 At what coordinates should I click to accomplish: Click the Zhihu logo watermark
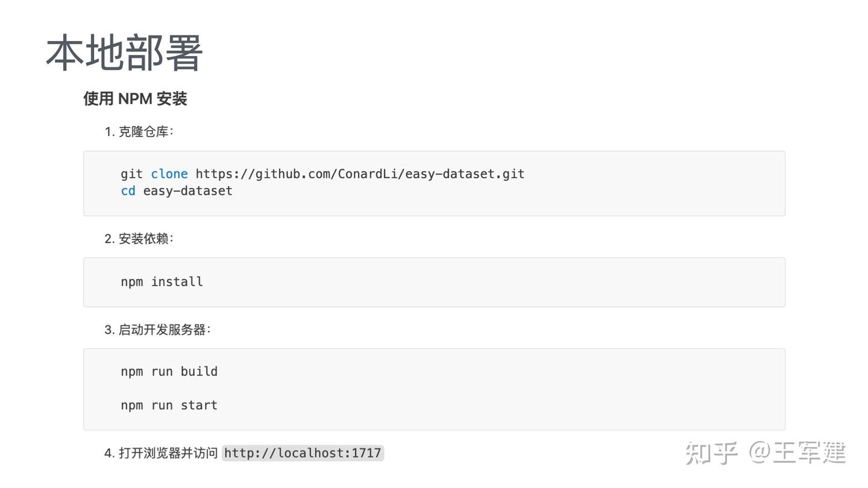click(x=711, y=453)
